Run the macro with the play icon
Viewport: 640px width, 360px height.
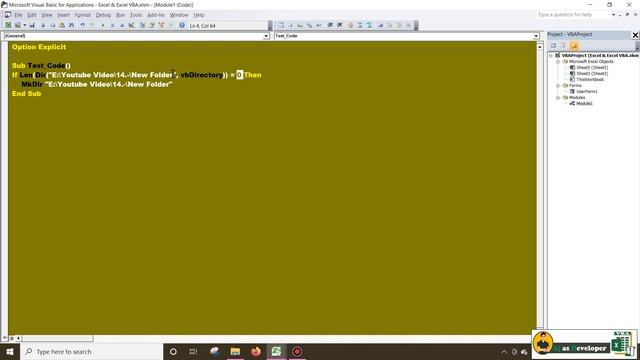click(103, 25)
